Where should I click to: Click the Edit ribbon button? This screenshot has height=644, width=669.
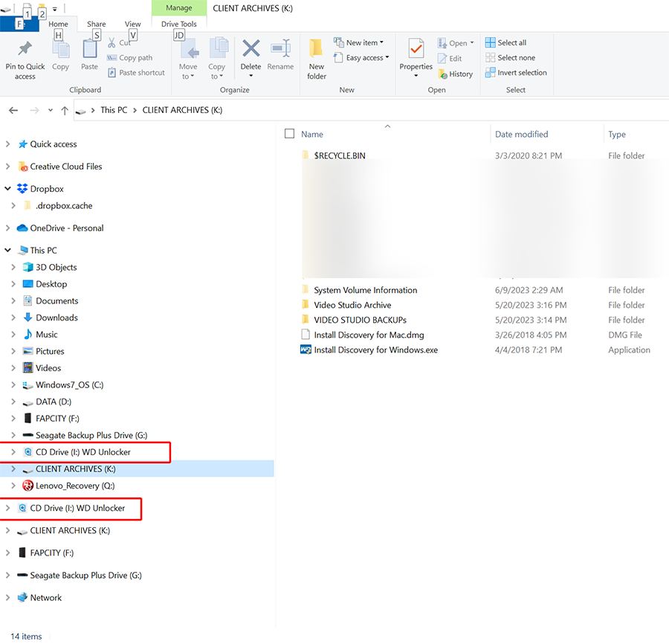450,59
